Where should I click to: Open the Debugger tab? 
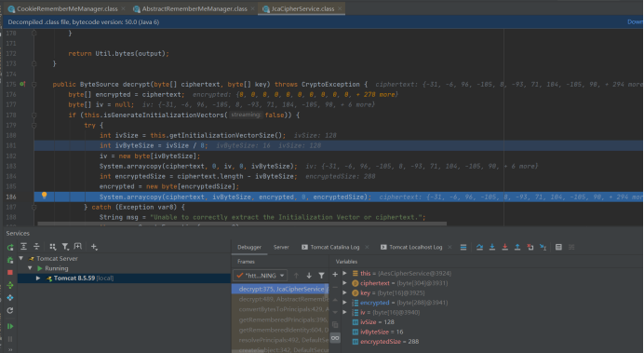[249, 247]
